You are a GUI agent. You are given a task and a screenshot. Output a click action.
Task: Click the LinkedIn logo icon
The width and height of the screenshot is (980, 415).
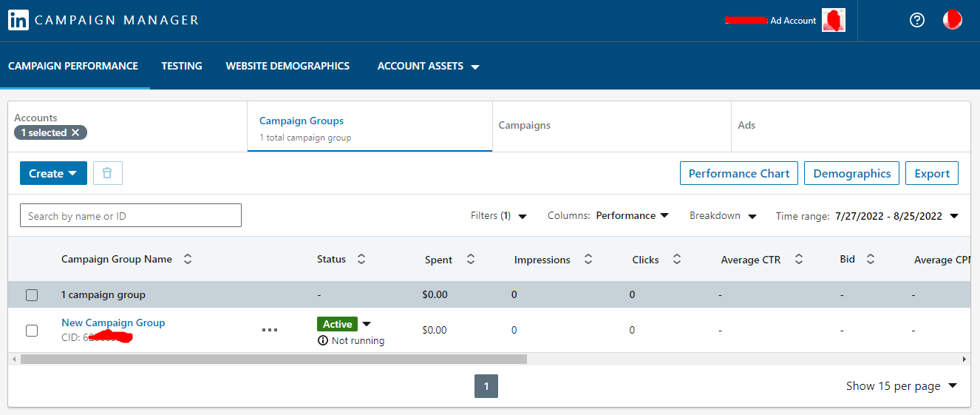(x=18, y=20)
